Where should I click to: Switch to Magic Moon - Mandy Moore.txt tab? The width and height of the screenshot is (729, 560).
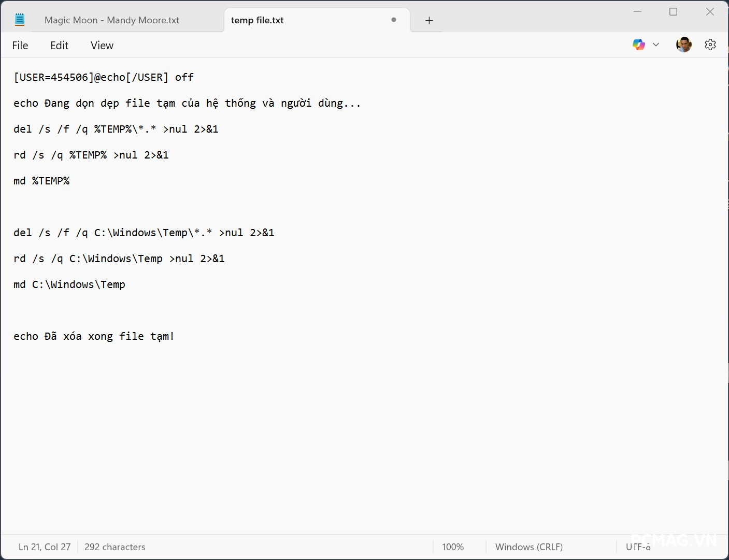(112, 20)
